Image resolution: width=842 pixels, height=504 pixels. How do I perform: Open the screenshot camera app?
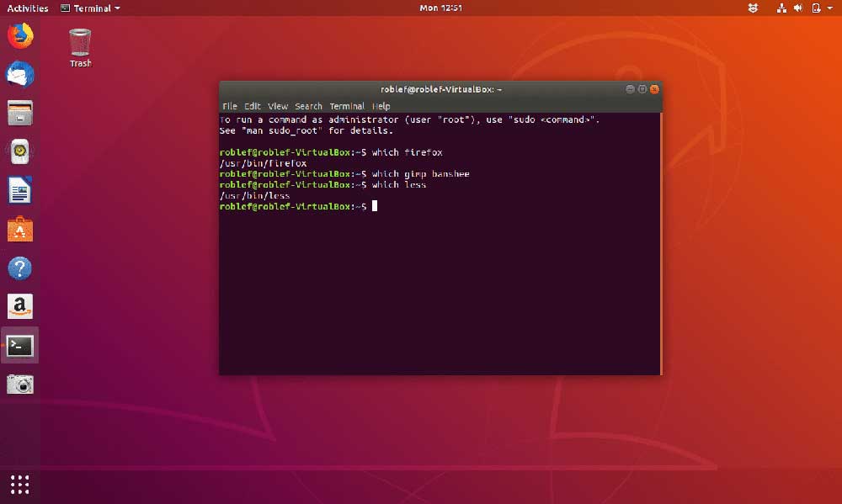coord(19,385)
